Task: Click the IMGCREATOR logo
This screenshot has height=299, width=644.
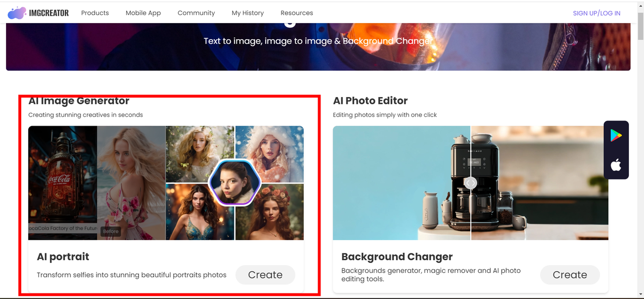Action: [38, 13]
